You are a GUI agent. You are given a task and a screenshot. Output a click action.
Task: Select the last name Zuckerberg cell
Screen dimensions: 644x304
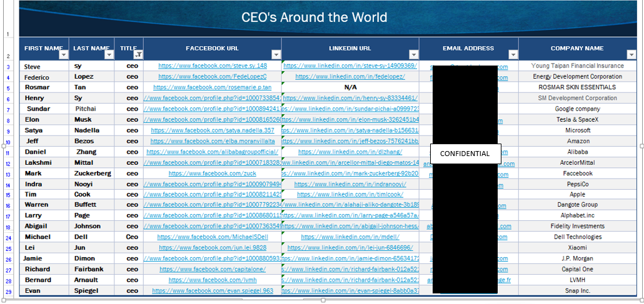(92, 173)
